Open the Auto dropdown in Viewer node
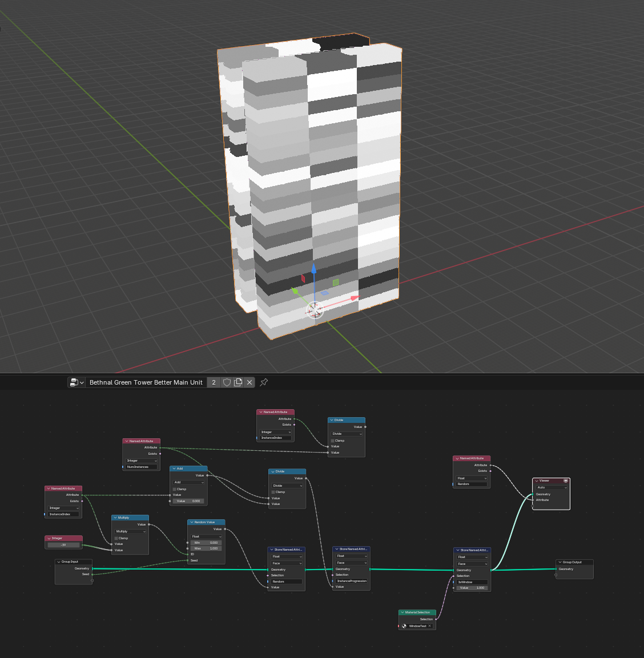 pos(551,487)
